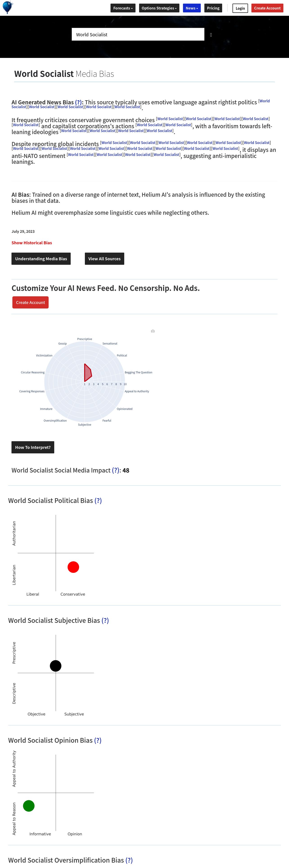Open Social Media Impact help question mark
The image size is (289, 868).
pos(115,470)
